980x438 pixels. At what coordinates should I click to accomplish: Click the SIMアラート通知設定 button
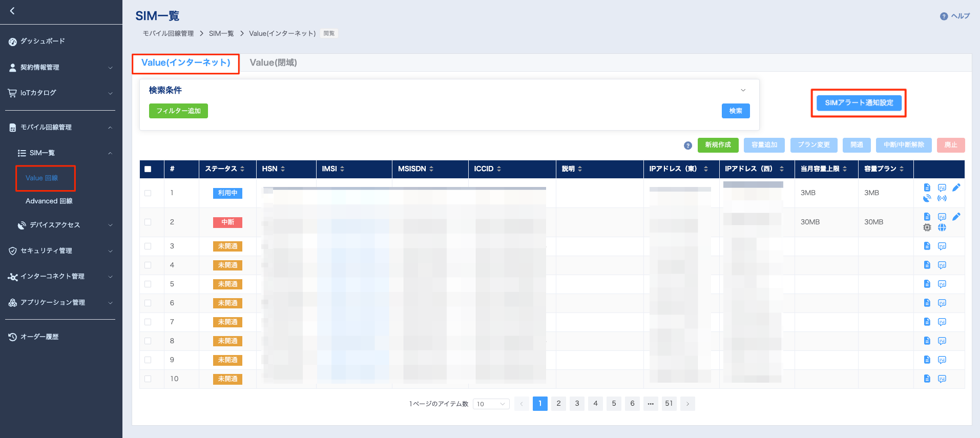859,102
